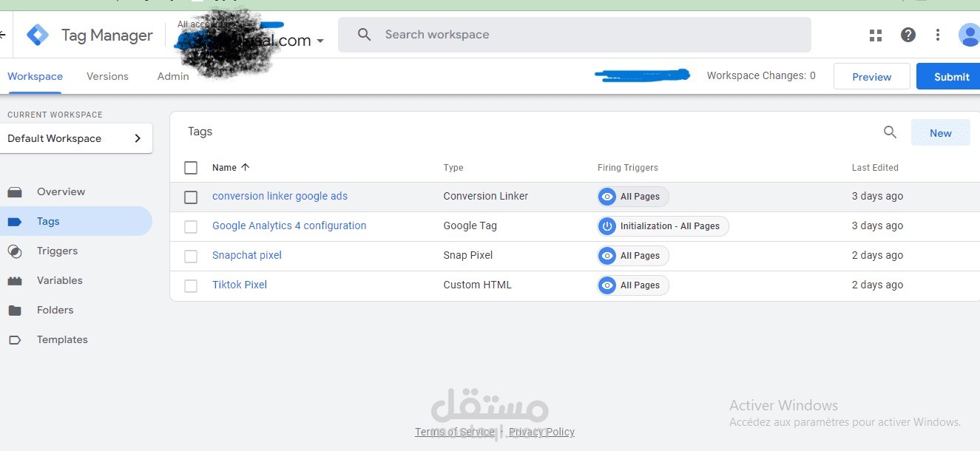Click the Folders icon in sidebar

pos(15,311)
